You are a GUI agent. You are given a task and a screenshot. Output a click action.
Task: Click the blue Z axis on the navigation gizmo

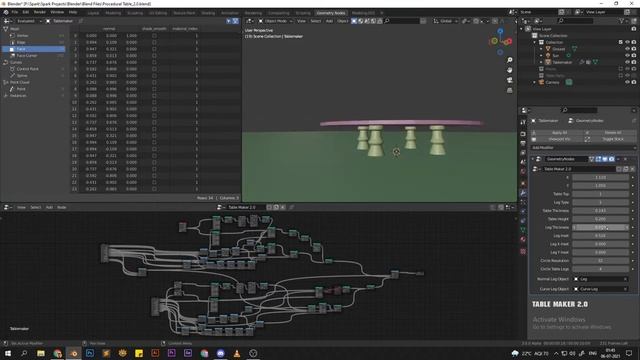pyautogui.click(x=500, y=31)
